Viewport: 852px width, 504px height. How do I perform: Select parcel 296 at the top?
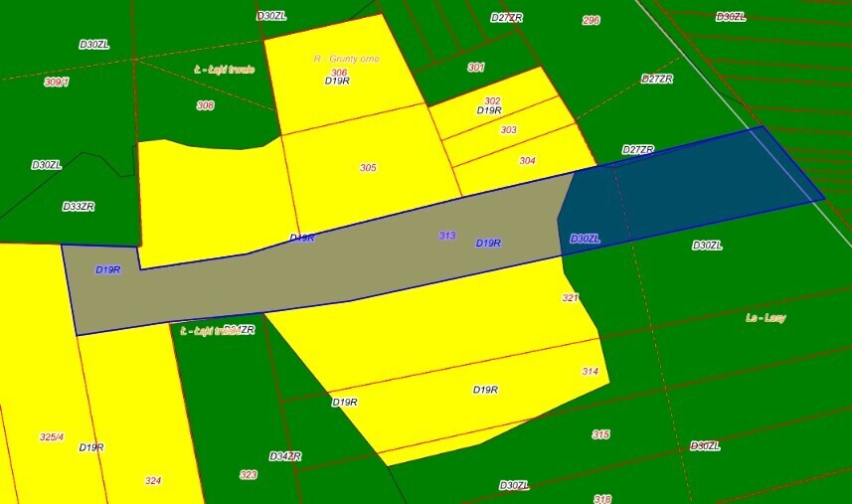point(591,20)
